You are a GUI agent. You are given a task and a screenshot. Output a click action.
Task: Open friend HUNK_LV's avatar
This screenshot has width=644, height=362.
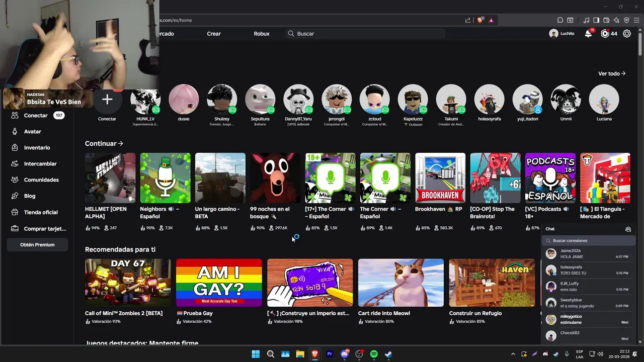click(145, 99)
